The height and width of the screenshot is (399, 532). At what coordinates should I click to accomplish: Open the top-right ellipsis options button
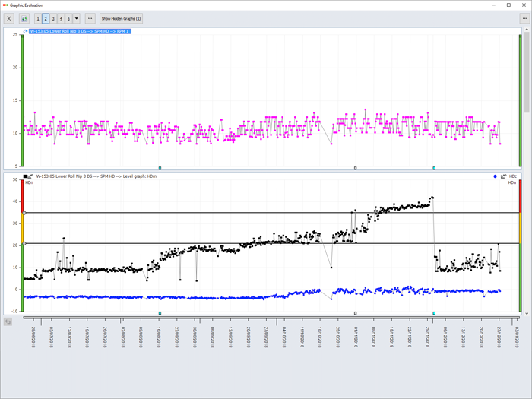pyautogui.click(x=524, y=19)
